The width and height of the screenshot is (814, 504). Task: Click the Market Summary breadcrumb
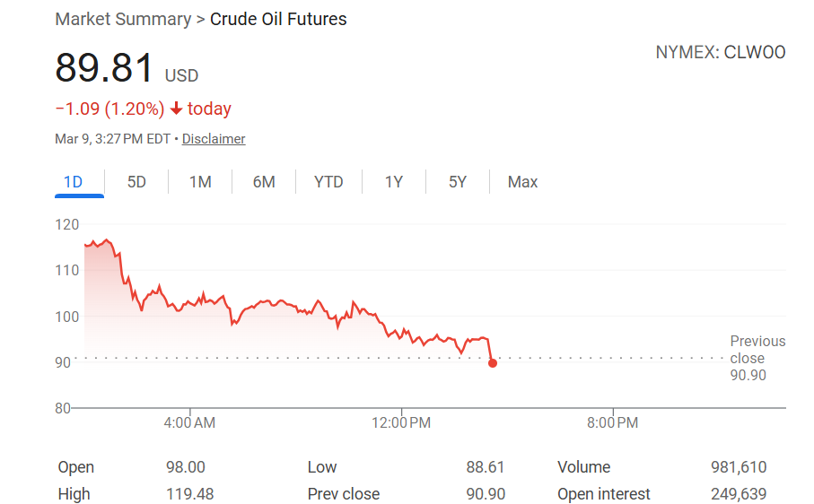tap(123, 19)
